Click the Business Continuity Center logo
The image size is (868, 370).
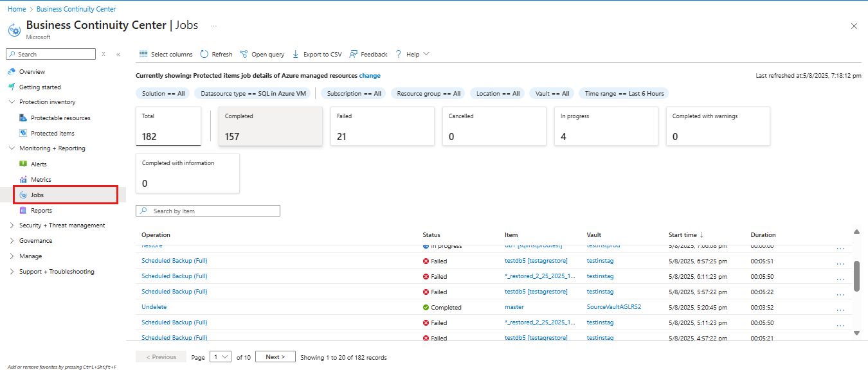[14, 29]
